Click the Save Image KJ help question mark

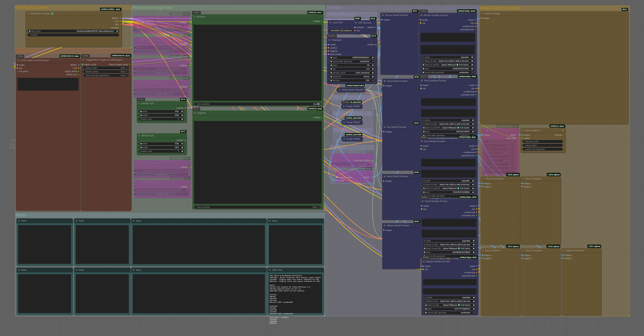click(563, 130)
